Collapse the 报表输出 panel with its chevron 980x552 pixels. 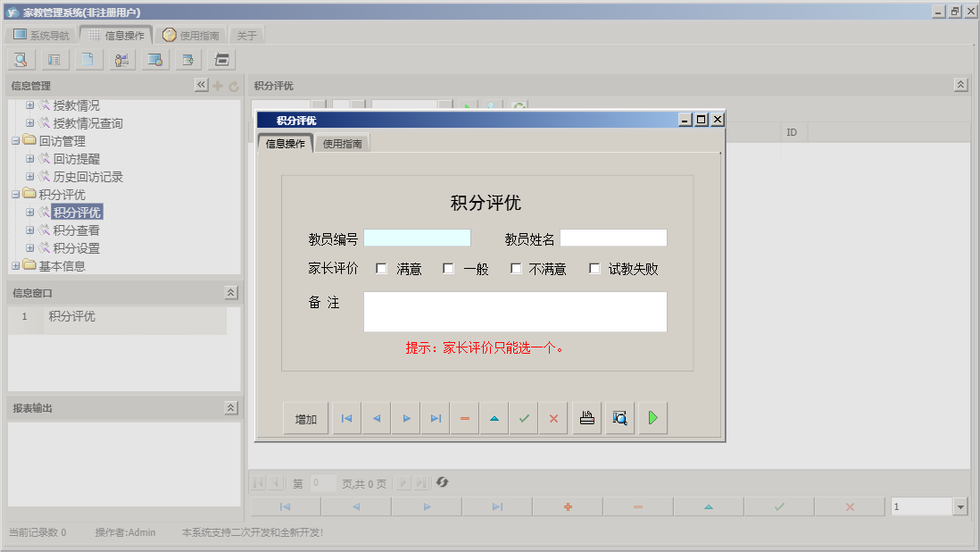[x=230, y=406]
